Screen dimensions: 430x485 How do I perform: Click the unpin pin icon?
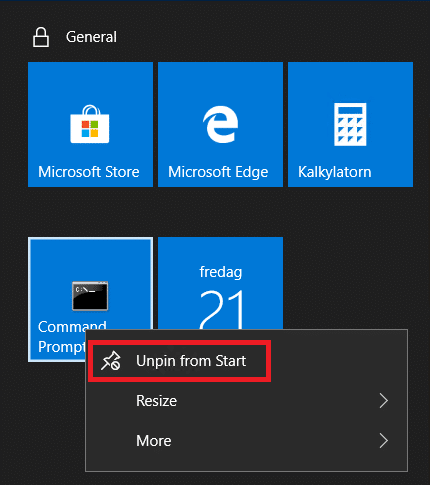click(x=111, y=361)
